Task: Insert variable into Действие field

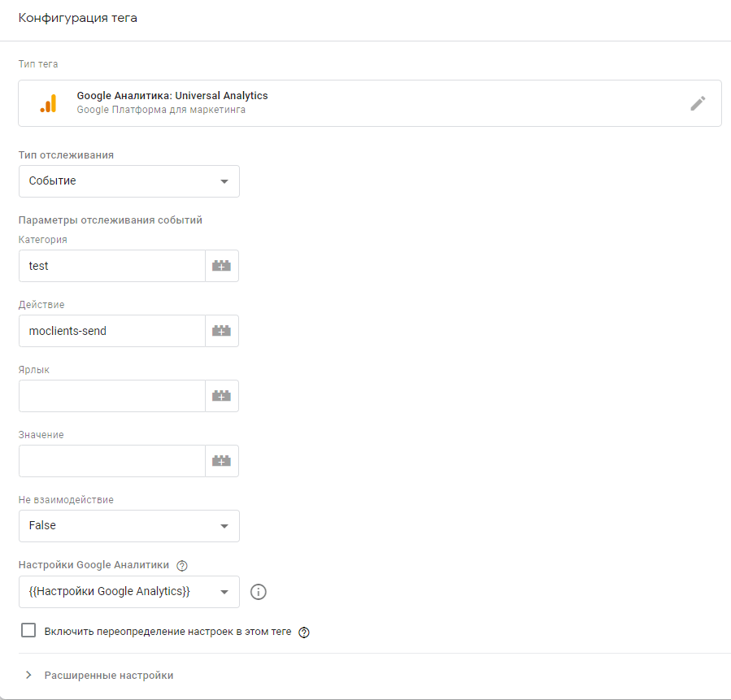Action: (x=221, y=331)
